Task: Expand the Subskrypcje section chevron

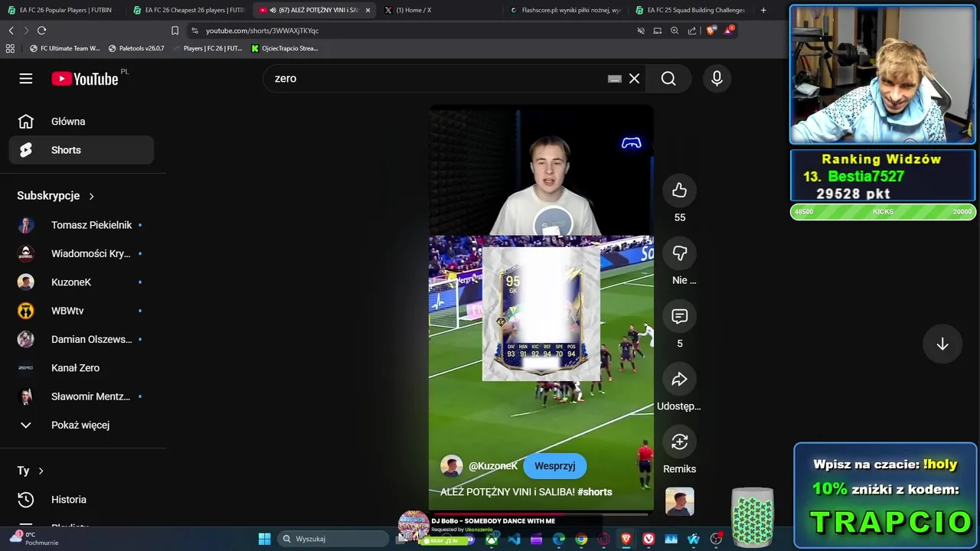Action: tap(91, 196)
